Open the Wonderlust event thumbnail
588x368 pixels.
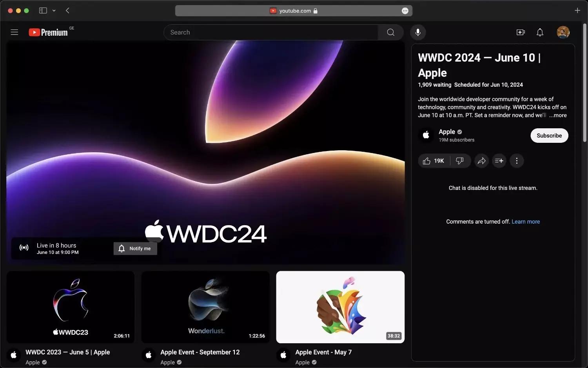(x=205, y=307)
